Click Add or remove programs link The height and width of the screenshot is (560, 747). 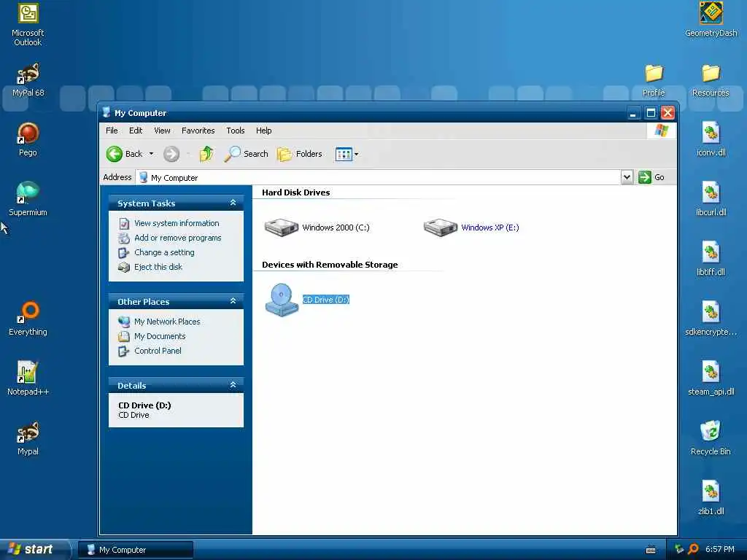pos(178,238)
